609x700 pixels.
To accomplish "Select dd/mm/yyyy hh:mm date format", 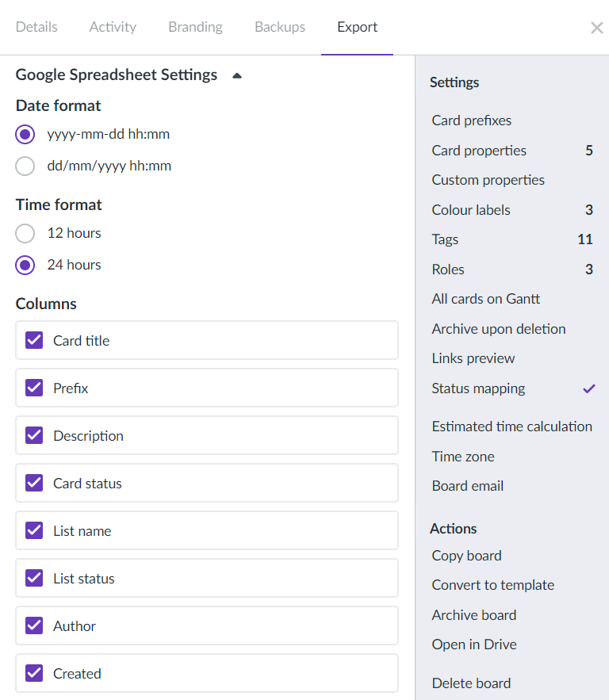I will click(x=25, y=166).
